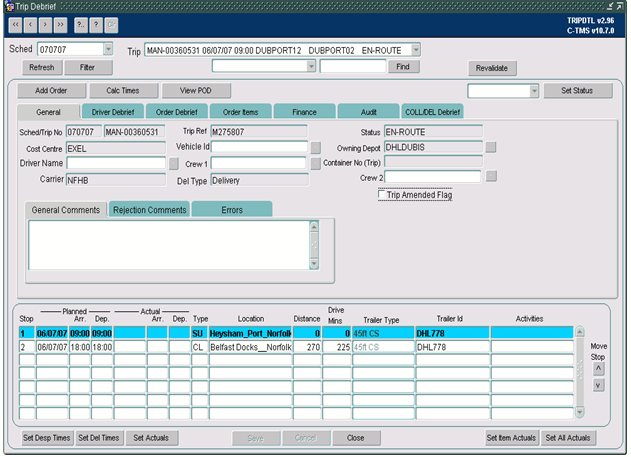Viewport: 631px width, 457px height.
Task: Tick the Trip Amended Flag checkbox
Action: [381, 194]
